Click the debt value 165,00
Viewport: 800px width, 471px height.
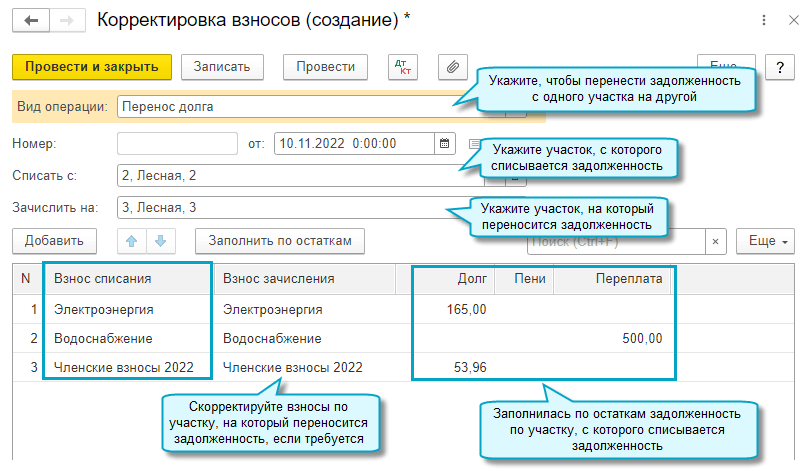click(466, 310)
